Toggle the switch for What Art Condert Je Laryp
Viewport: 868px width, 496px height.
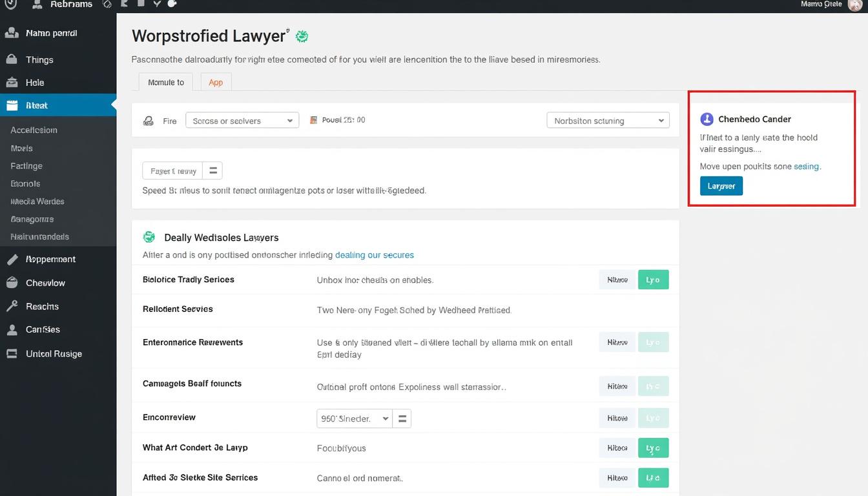click(x=653, y=448)
